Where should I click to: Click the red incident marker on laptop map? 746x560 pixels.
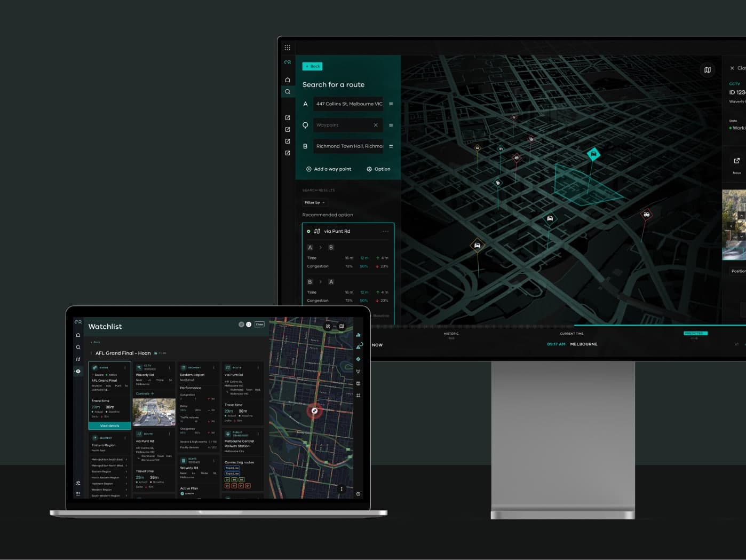tap(314, 411)
